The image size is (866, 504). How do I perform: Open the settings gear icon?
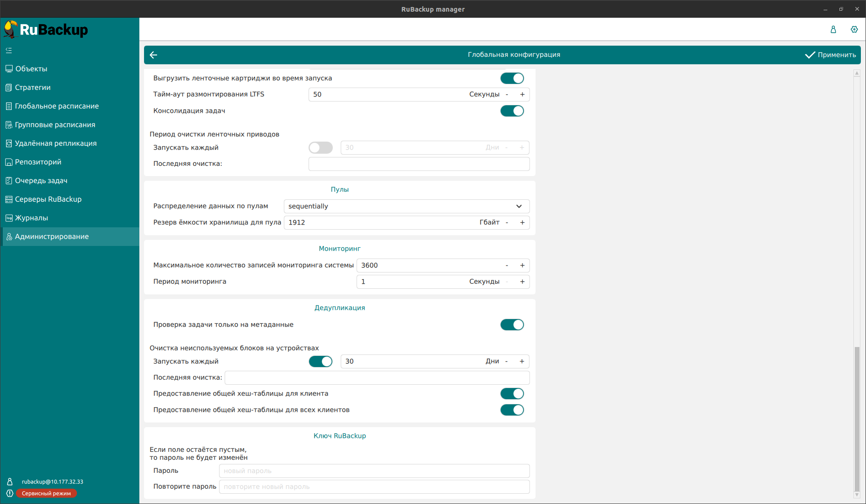pyautogui.click(x=854, y=29)
